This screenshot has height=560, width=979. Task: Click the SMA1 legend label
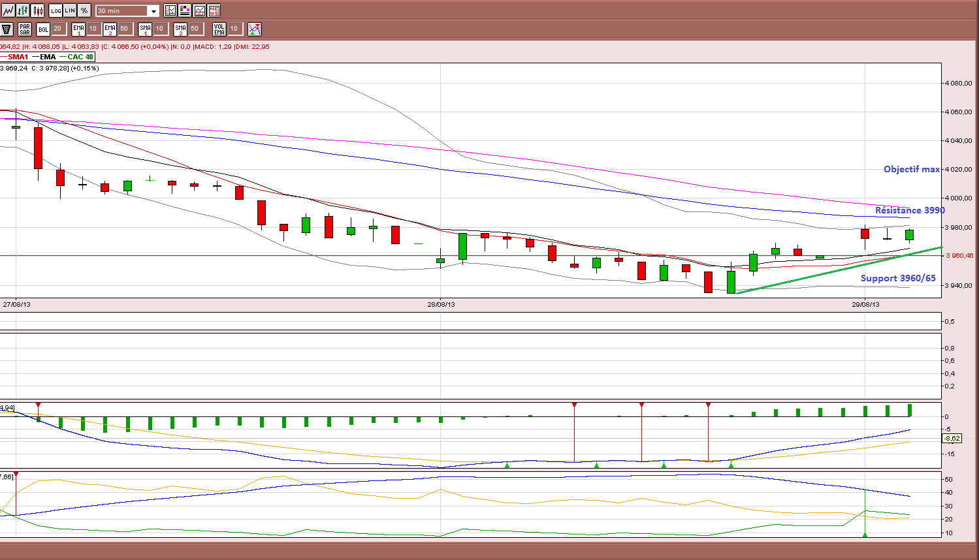[18, 57]
